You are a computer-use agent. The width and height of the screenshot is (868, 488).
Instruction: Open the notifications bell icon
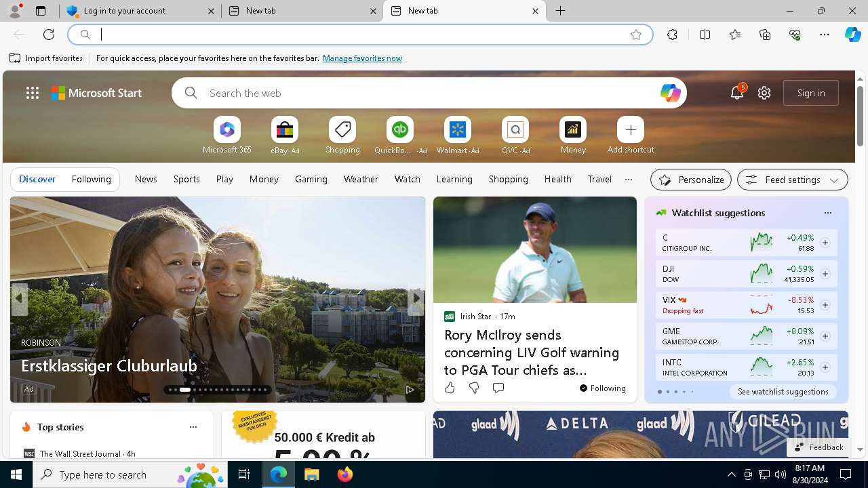coord(737,93)
